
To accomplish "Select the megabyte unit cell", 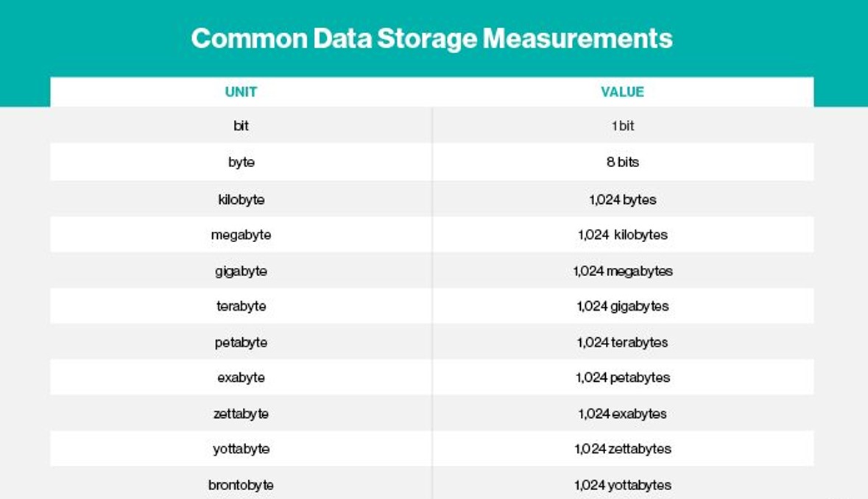I will click(241, 235).
